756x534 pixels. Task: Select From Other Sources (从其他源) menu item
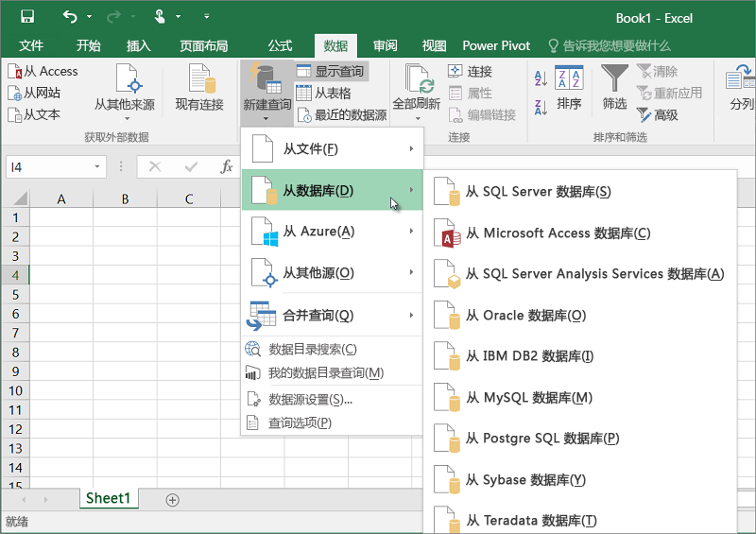click(332, 273)
